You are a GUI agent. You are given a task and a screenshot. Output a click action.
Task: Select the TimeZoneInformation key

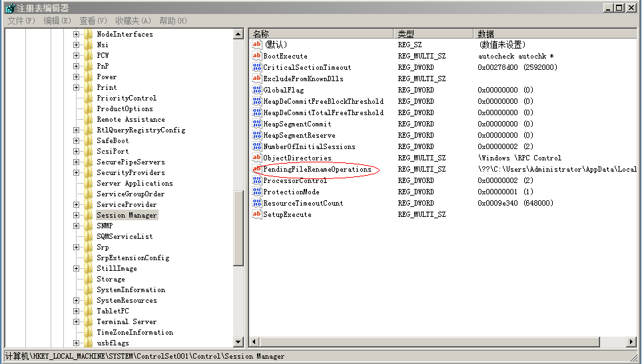pos(135,332)
